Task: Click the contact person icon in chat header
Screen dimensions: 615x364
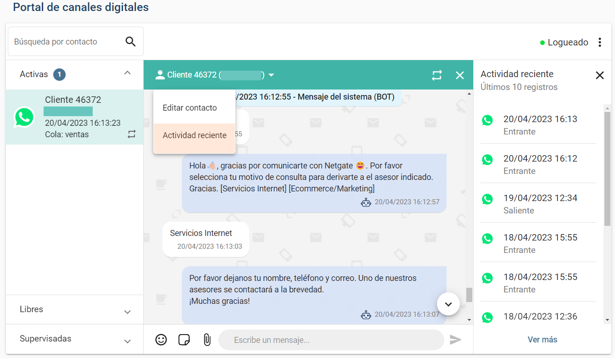Action: tap(160, 75)
